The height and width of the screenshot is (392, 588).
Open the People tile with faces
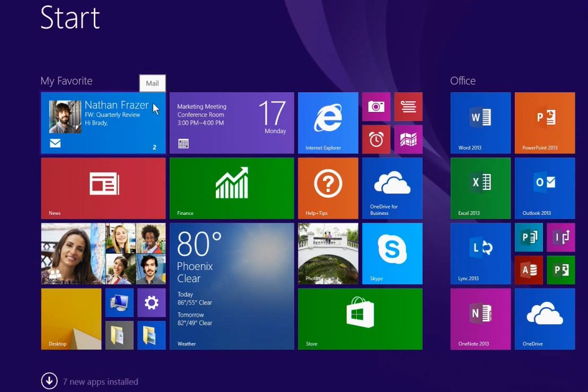pyautogui.click(x=103, y=254)
